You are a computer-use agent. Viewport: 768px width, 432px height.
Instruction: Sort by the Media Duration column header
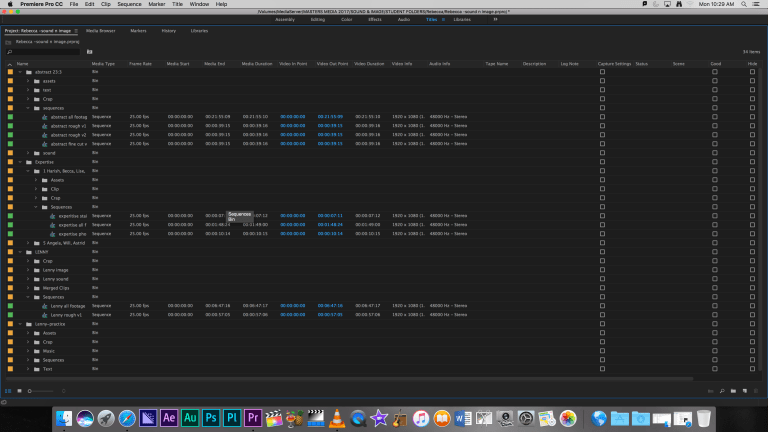tap(257, 63)
